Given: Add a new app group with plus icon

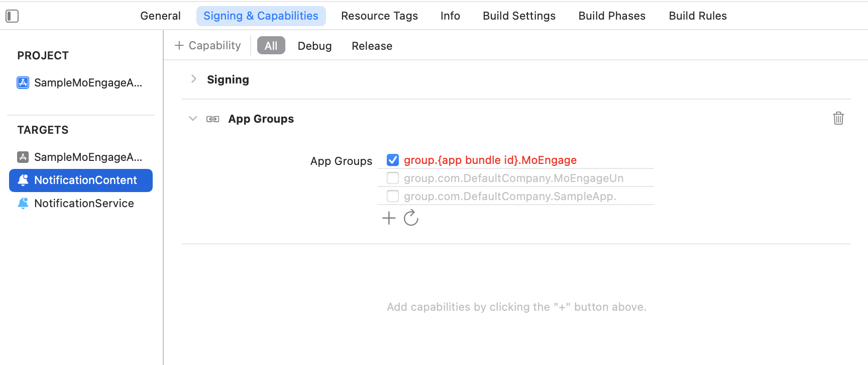Looking at the screenshot, I should click(389, 218).
